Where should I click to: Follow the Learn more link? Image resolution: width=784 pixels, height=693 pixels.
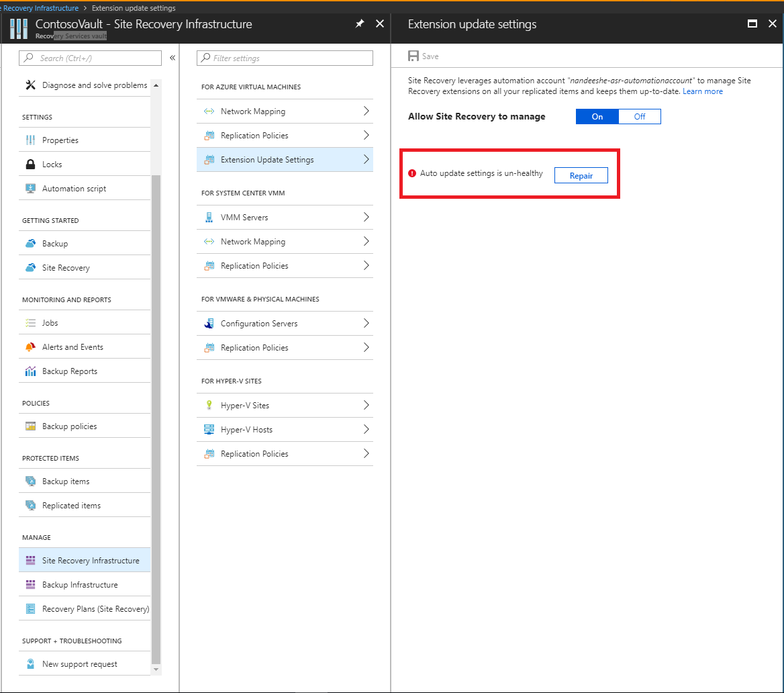point(703,91)
